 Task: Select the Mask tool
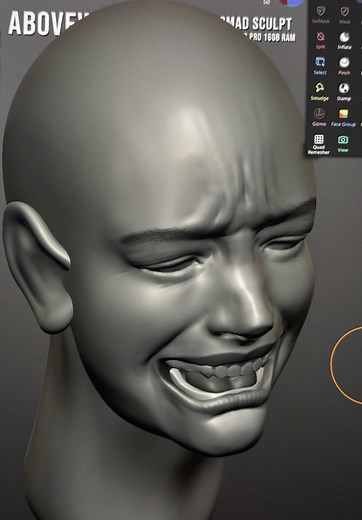[x=344, y=15]
